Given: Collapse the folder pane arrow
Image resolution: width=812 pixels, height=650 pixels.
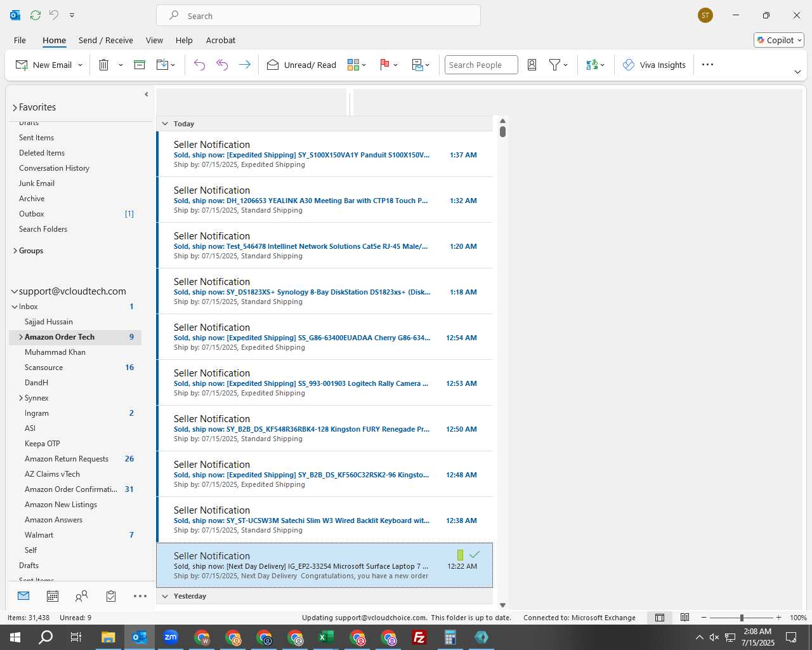Looking at the screenshot, I should pos(147,94).
